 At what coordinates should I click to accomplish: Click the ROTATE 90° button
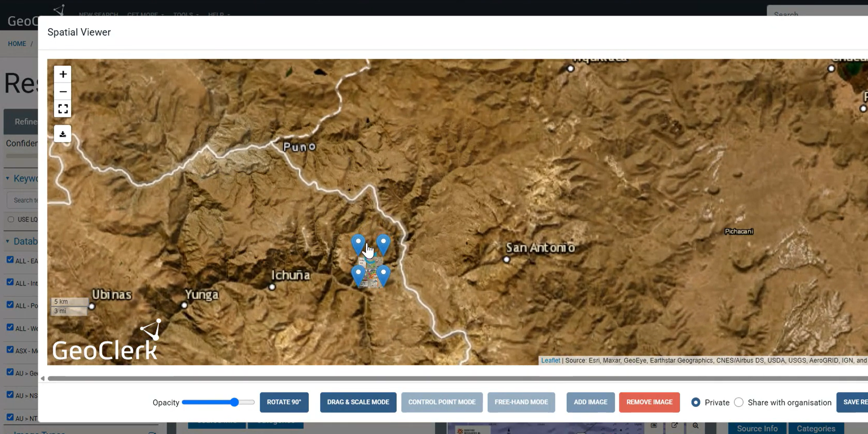284,402
